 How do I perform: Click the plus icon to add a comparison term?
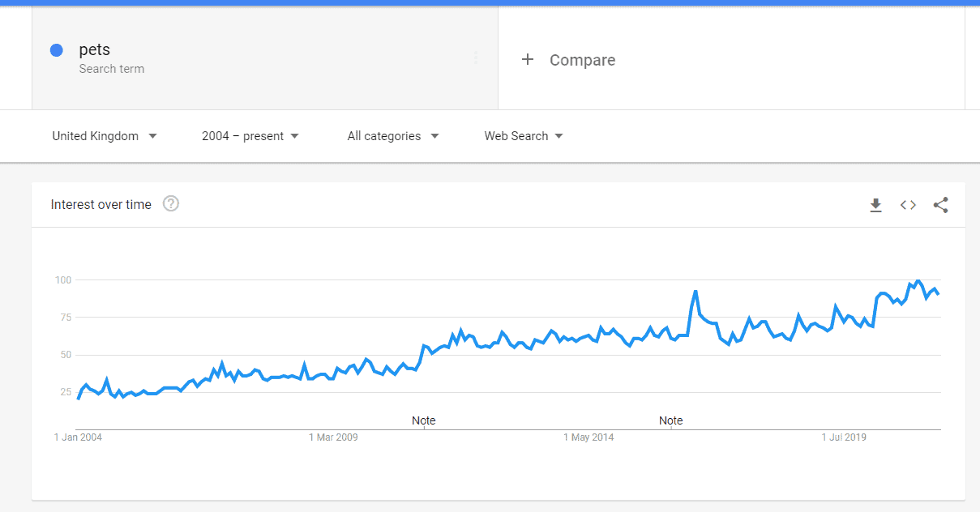528,59
